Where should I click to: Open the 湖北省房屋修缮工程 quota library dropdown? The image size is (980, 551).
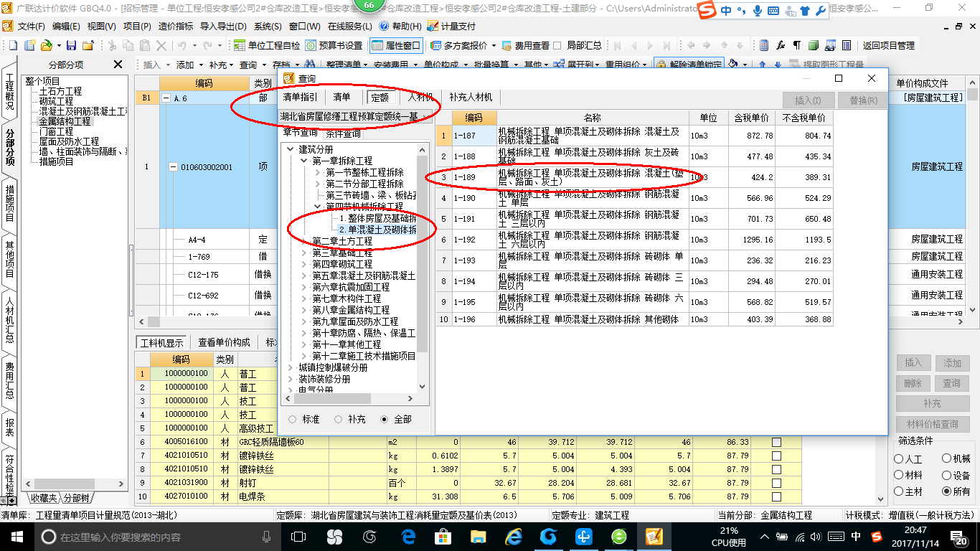click(355, 116)
